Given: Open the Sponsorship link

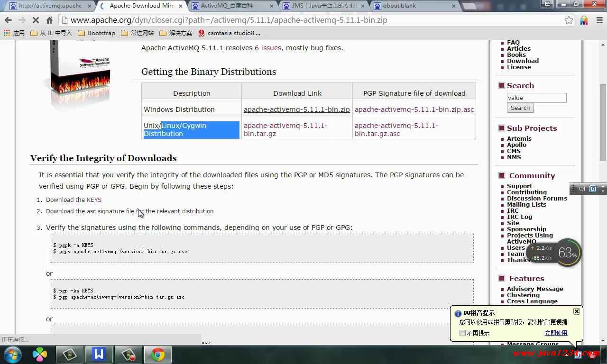Looking at the screenshot, I should 526,229.
